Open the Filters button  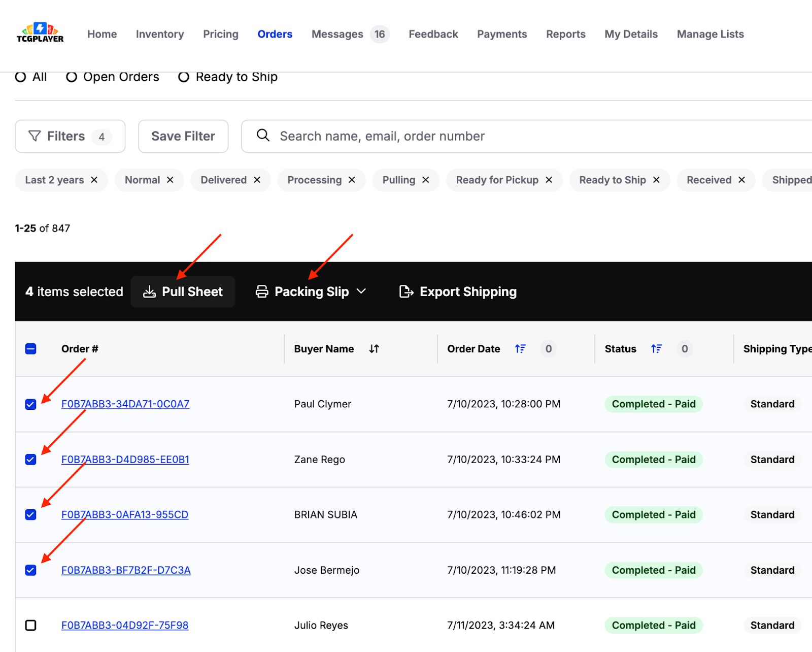[70, 136]
